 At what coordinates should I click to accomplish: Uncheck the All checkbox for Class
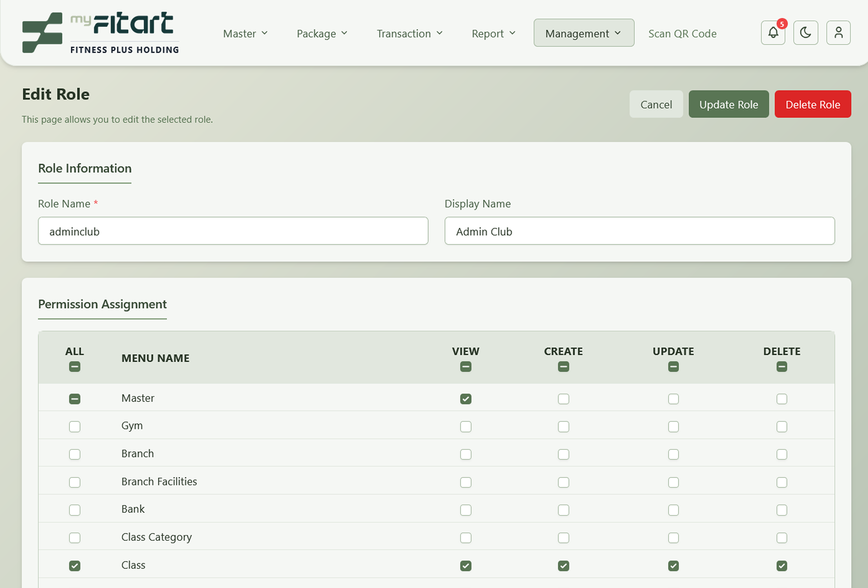coord(74,565)
